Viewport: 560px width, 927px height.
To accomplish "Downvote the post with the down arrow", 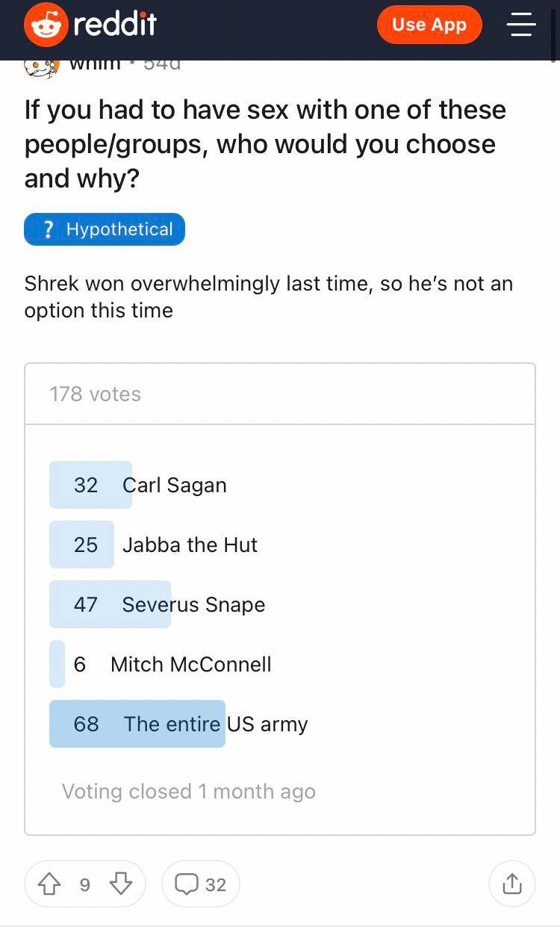I will 121,884.
